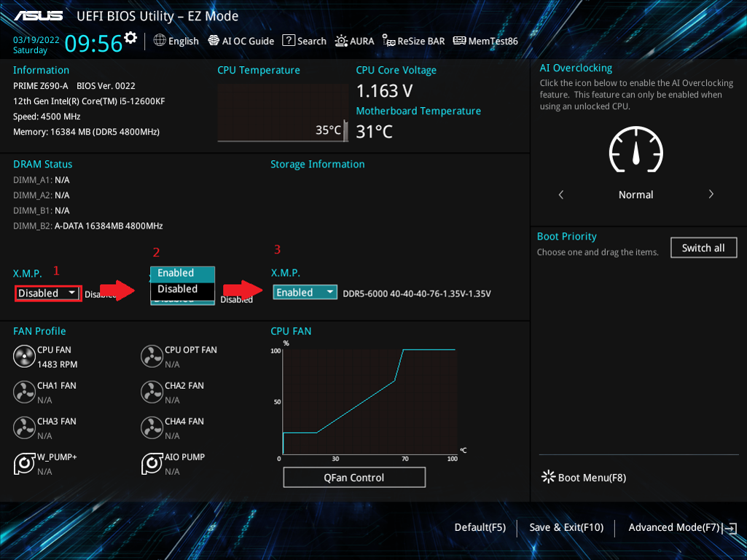Click the CHA2 FAN status icon

pyautogui.click(x=152, y=392)
